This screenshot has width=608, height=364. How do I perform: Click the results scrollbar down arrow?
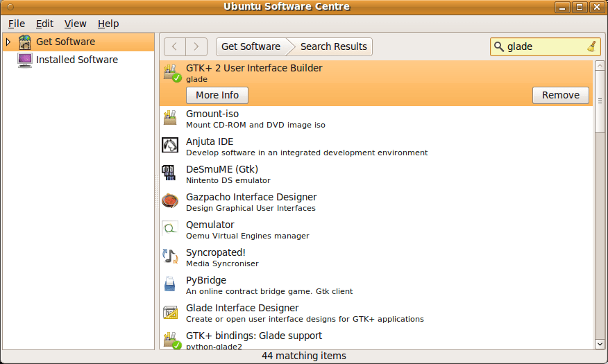pos(600,344)
